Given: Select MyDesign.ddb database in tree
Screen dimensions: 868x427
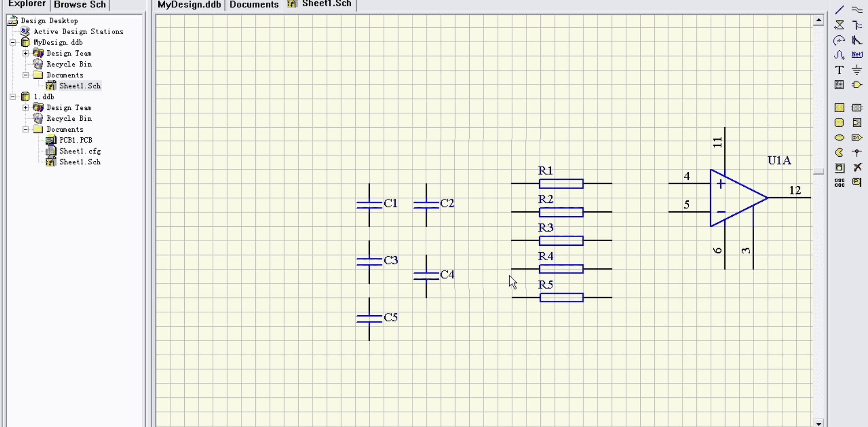Looking at the screenshot, I should pyautogui.click(x=58, y=42).
